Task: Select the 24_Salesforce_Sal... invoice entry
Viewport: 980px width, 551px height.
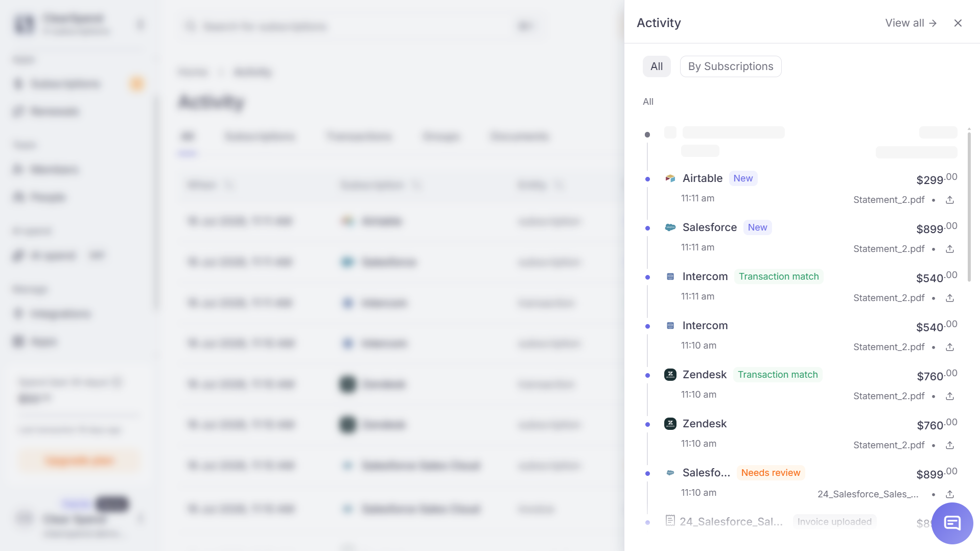Action: 731,522
